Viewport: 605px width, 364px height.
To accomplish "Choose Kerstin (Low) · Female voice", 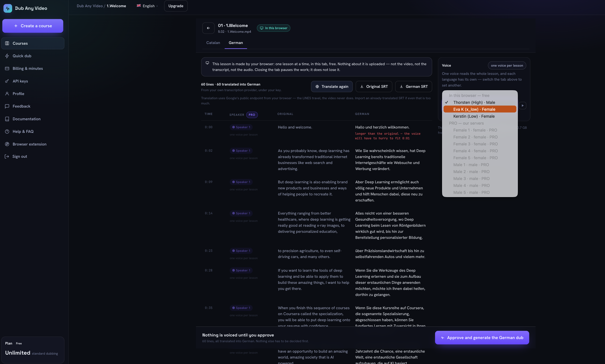I will click(x=480, y=116).
